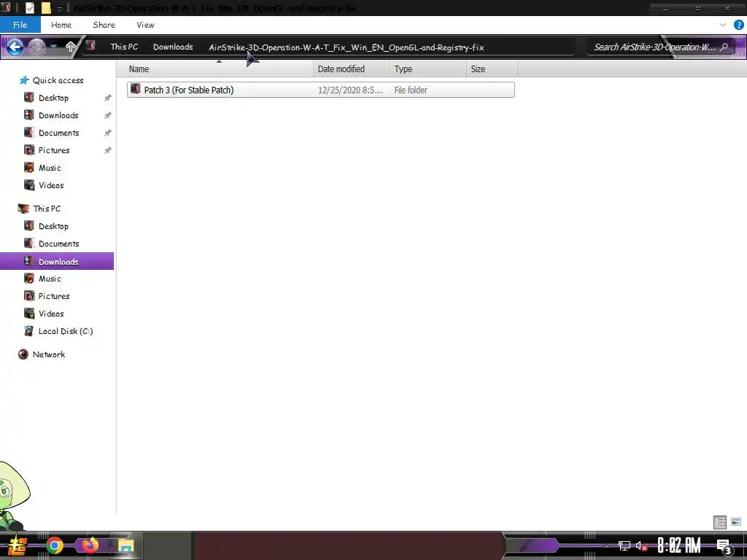The image size is (747, 560).
Task: Show hidden tray icons chevron
Action: (x=606, y=545)
